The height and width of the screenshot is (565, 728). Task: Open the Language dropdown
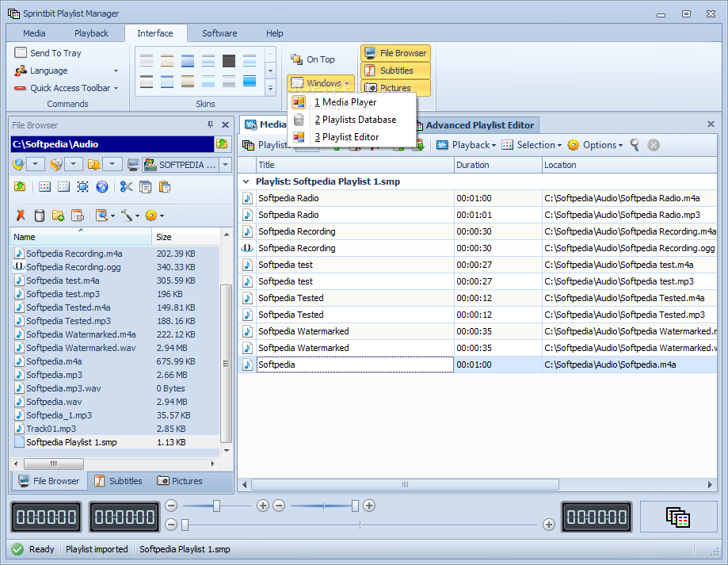pyautogui.click(x=67, y=71)
